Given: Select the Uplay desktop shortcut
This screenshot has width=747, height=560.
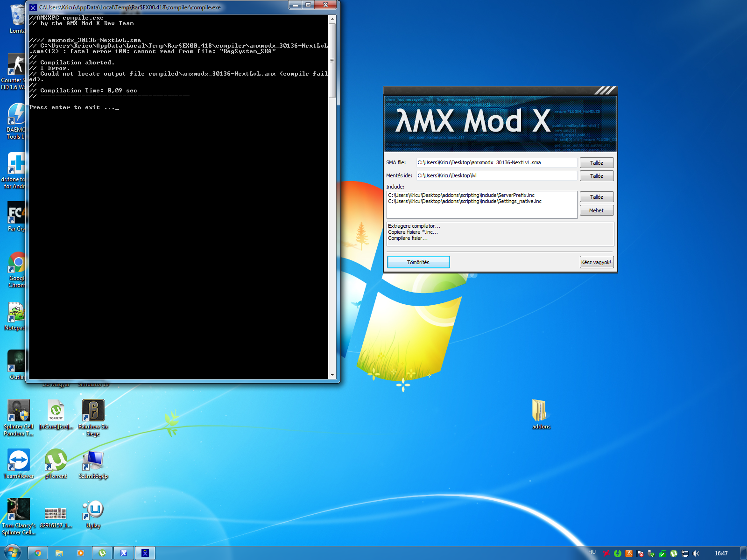Looking at the screenshot, I should [x=93, y=513].
